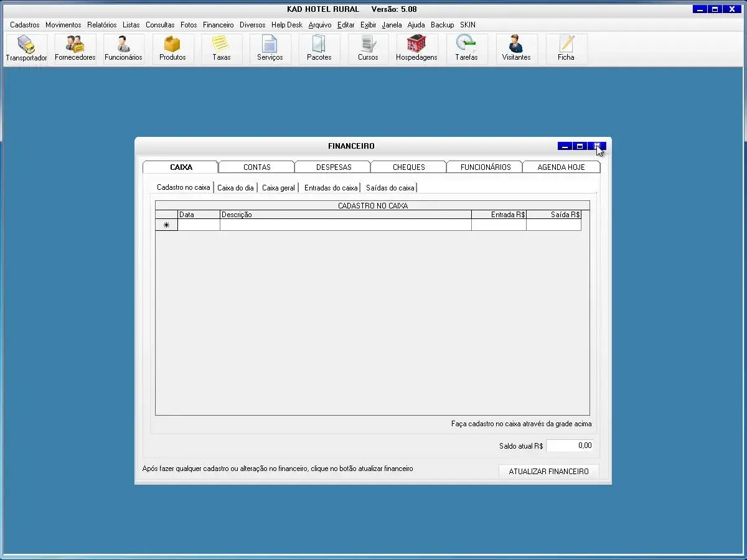Minimize the FINANCEIRO window
Screen dimensions: 747x560
pos(565,146)
